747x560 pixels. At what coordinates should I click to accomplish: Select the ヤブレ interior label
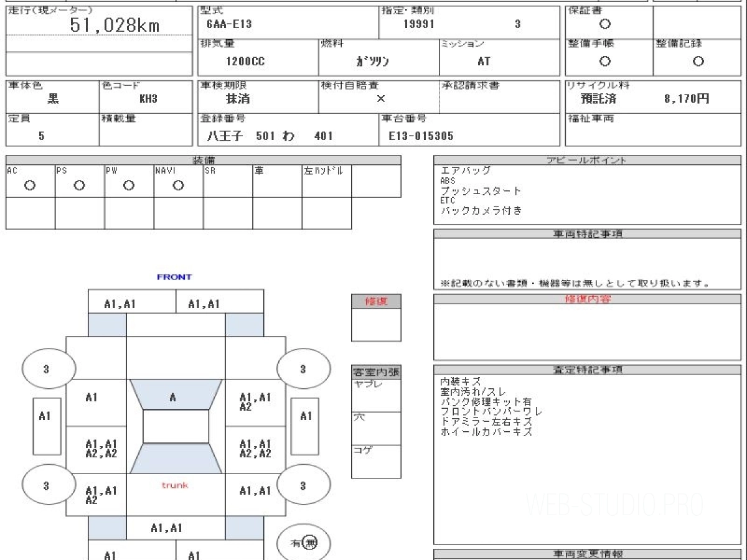[369, 384]
